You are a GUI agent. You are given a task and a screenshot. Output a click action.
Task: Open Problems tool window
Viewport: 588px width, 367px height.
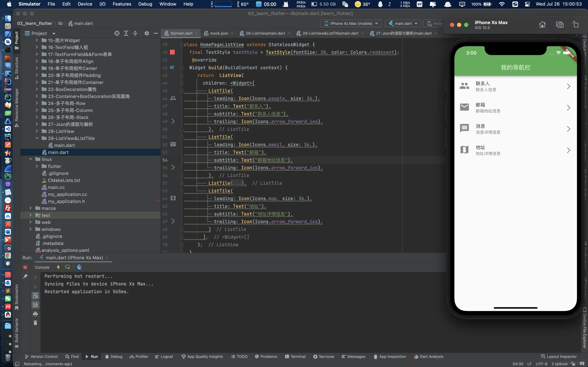[x=266, y=357]
